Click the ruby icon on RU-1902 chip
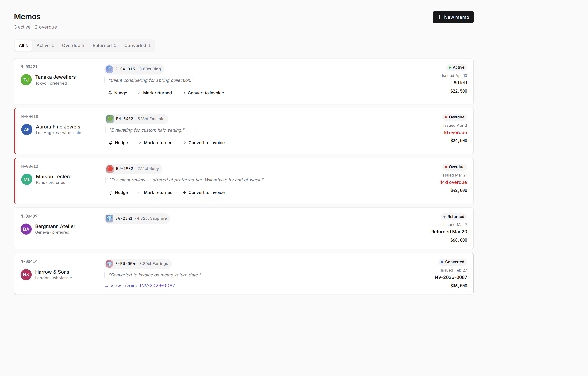This screenshot has width=588, height=376. (110, 169)
